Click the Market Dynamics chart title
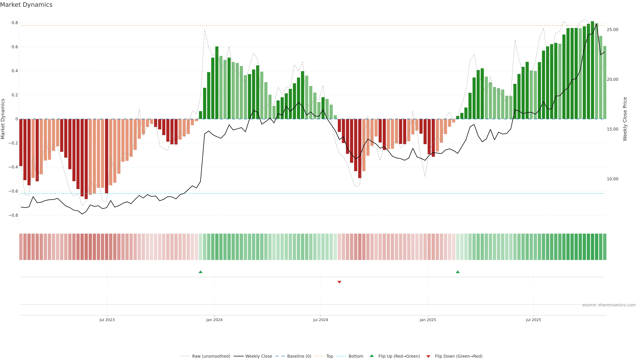The width and height of the screenshot is (644, 362). click(x=26, y=5)
